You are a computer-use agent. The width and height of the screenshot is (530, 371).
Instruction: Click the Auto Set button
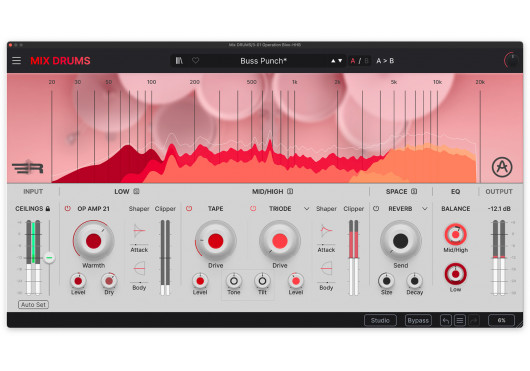33,305
